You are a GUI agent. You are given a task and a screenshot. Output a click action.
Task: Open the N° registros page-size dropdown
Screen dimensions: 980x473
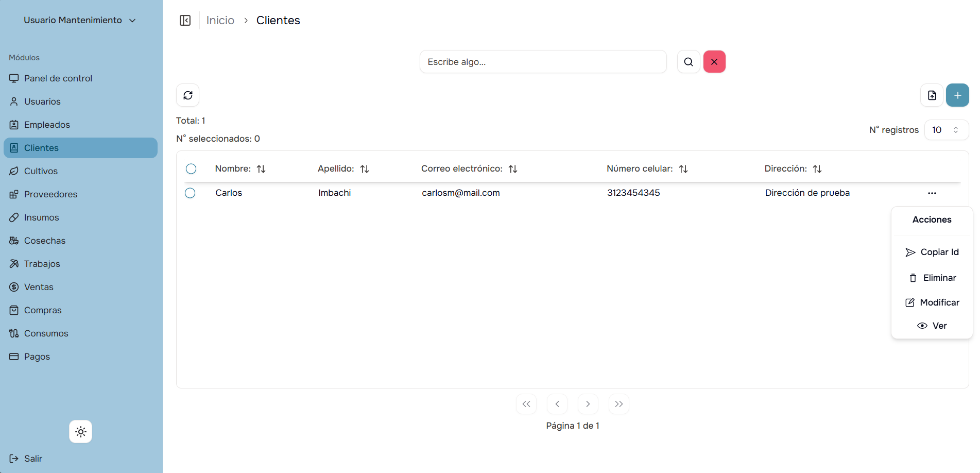tap(946, 130)
